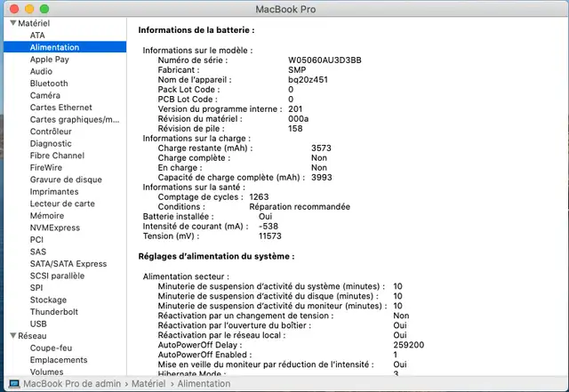Open the Contrôleur entry
This screenshot has height=392, width=569.
point(51,132)
